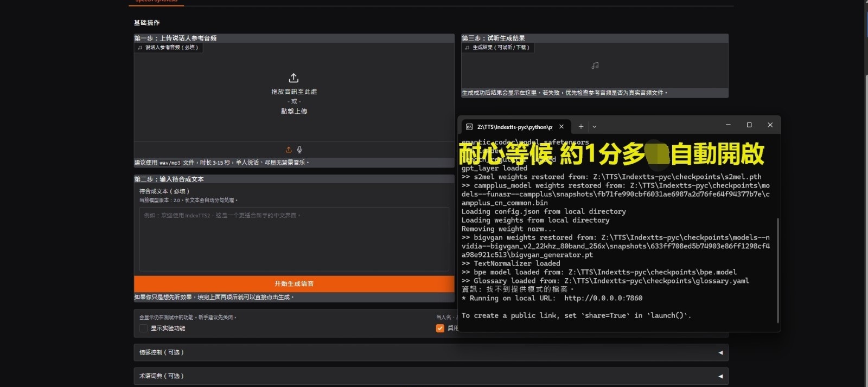
Task: Click the 开始生成语音 button
Action: [293, 283]
